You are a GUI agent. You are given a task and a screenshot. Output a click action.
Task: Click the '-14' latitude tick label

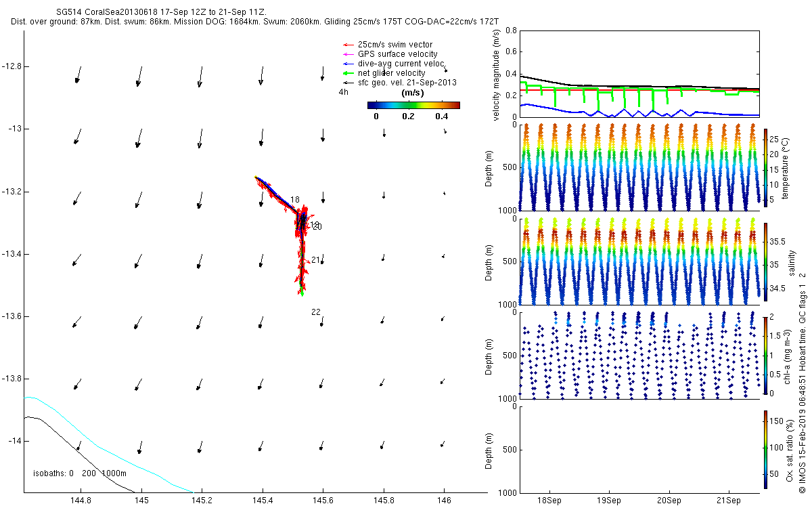[x=14, y=441]
